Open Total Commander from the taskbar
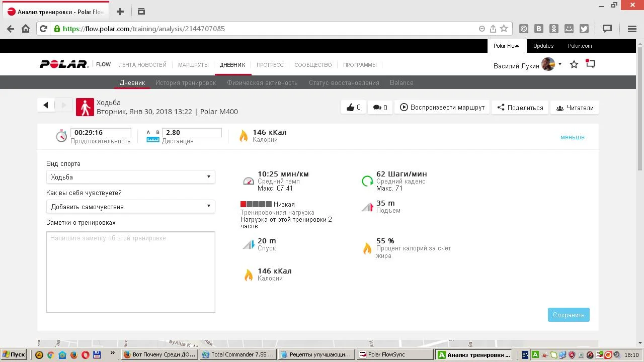The height and width of the screenshot is (362, 644). pyautogui.click(x=237, y=354)
